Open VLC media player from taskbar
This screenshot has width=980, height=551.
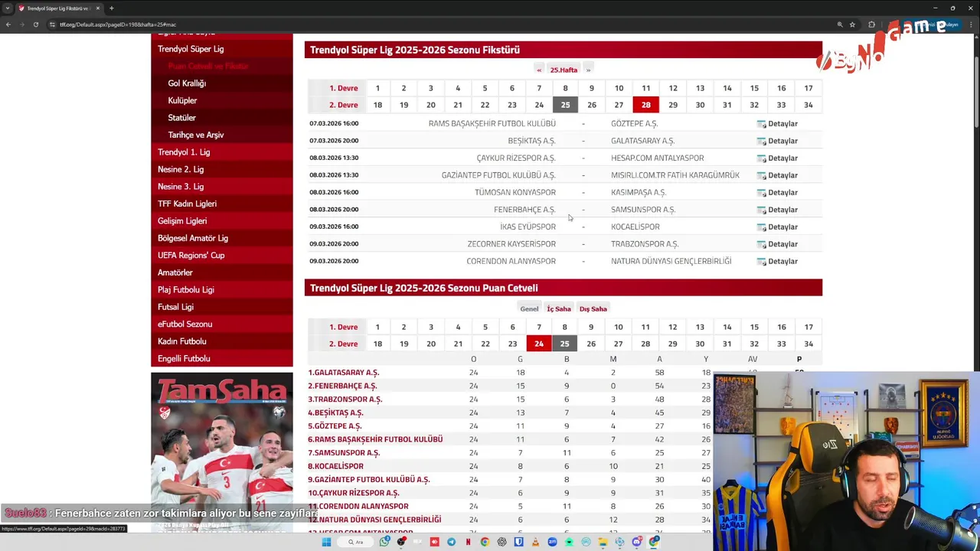(536, 542)
